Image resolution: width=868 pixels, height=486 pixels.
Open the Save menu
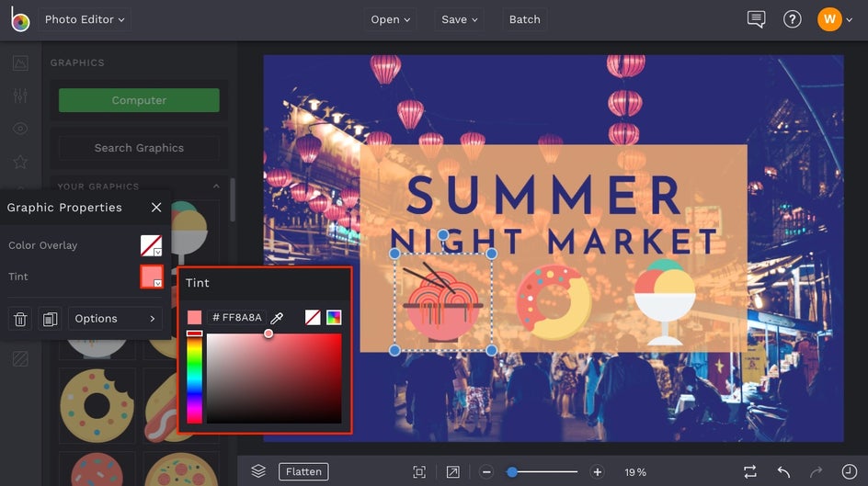pyautogui.click(x=460, y=19)
